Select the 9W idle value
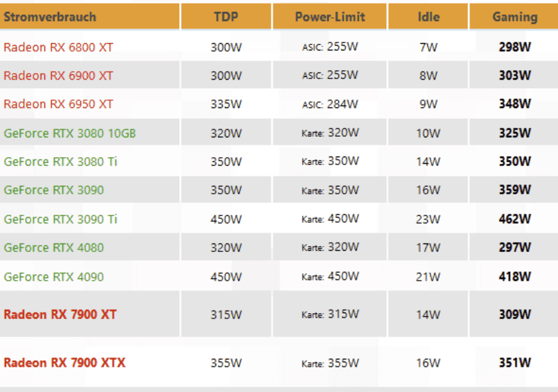Image resolution: width=558 pixels, height=392 pixels. [x=429, y=104]
